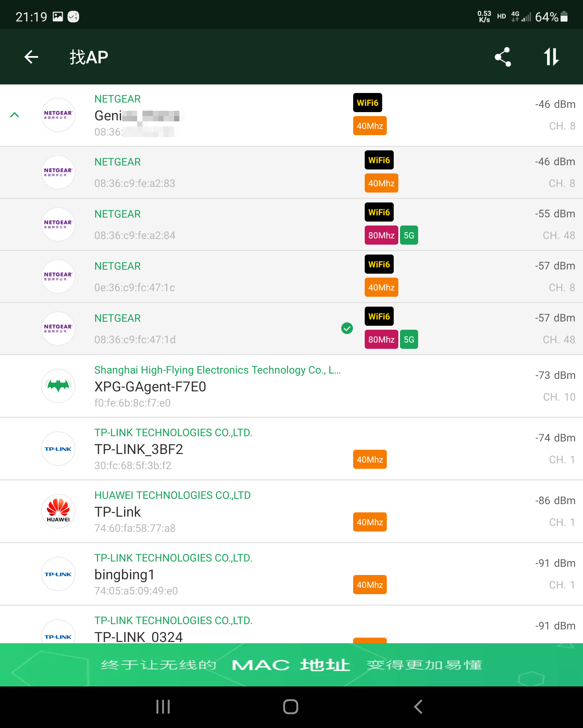The height and width of the screenshot is (728, 583).
Task: Open the XPG-GAgent-F7E0 network entry
Action: click(x=291, y=386)
